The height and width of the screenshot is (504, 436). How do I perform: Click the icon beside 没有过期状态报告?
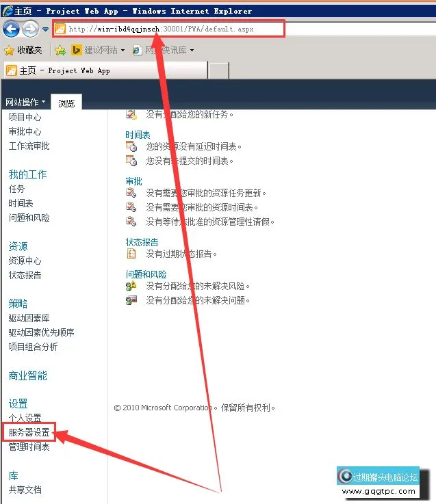[x=131, y=254]
